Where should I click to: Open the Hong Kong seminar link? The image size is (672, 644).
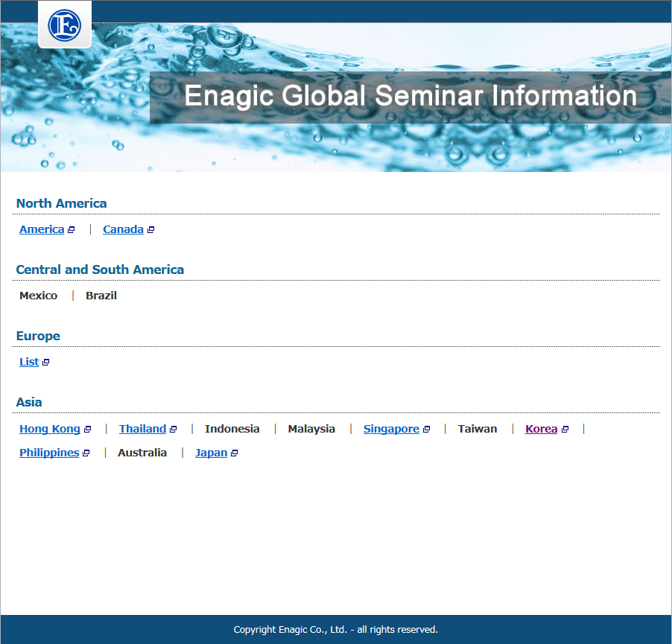50,429
